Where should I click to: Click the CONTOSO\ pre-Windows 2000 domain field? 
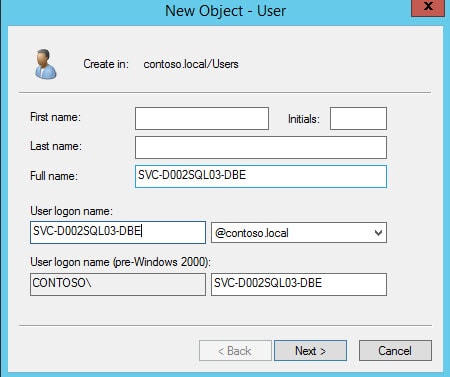[118, 284]
